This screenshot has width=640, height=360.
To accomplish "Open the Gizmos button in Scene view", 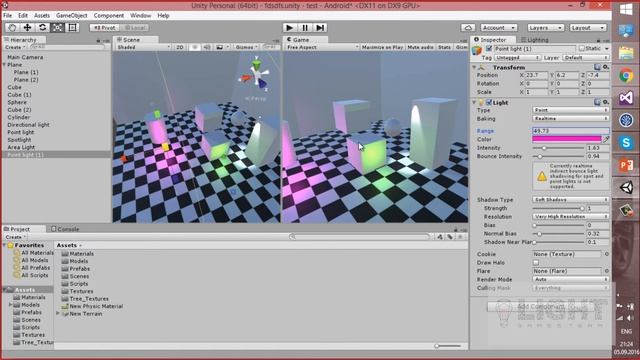I will 246,47.
